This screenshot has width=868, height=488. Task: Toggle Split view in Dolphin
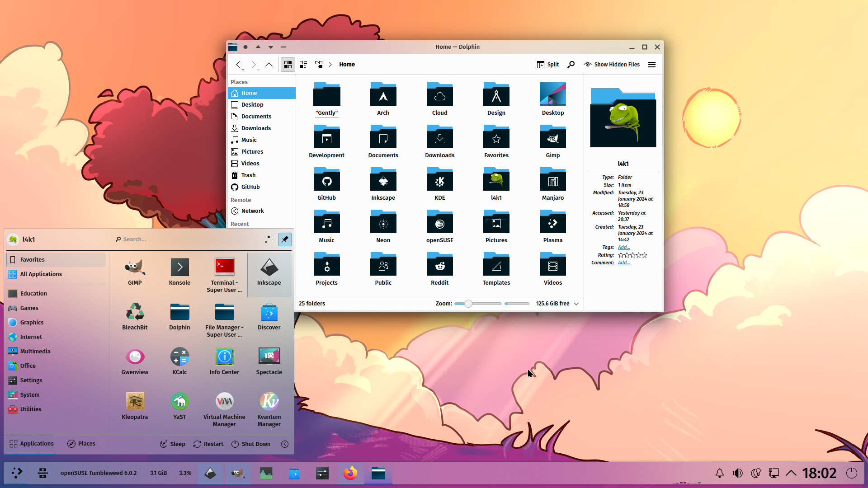click(547, 65)
